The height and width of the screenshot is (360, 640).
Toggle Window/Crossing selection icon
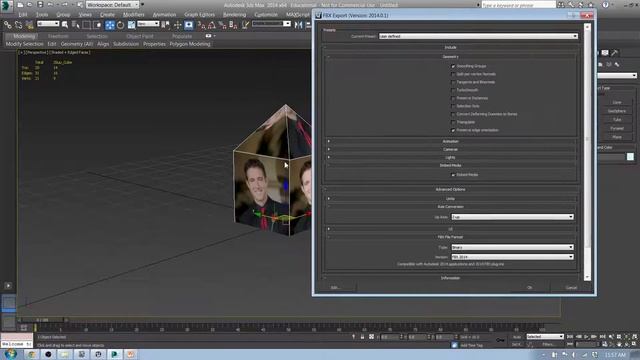(98, 25)
